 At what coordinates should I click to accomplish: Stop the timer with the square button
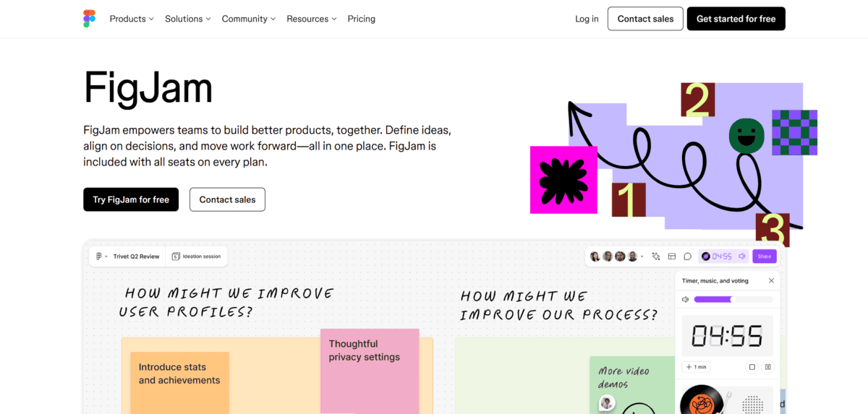pos(752,367)
